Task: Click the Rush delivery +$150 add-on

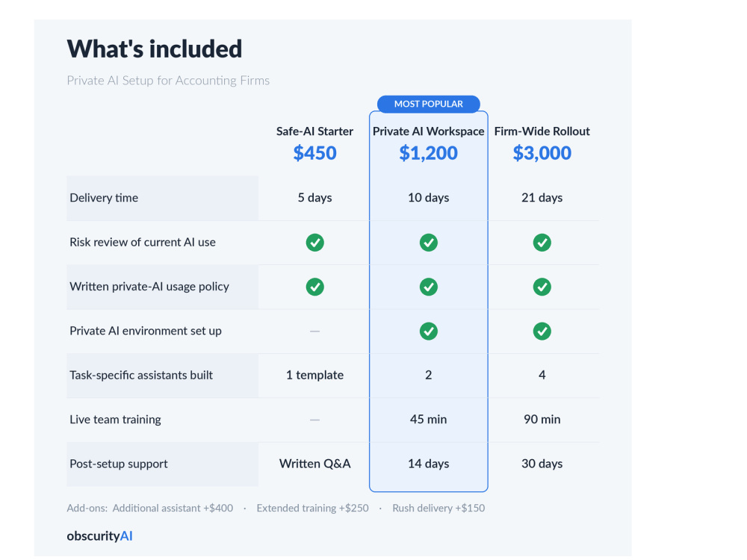Action: click(438, 508)
